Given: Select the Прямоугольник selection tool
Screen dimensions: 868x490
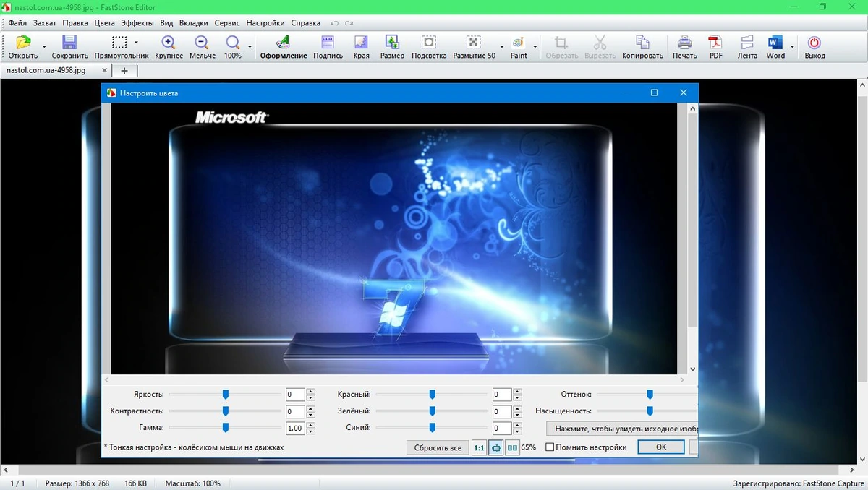Looking at the screenshot, I should [x=119, y=43].
